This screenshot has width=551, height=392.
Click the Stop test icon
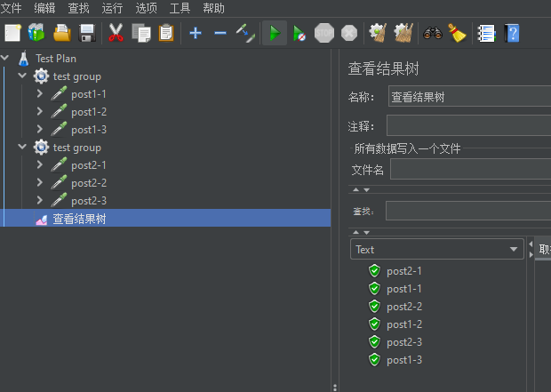(x=324, y=33)
